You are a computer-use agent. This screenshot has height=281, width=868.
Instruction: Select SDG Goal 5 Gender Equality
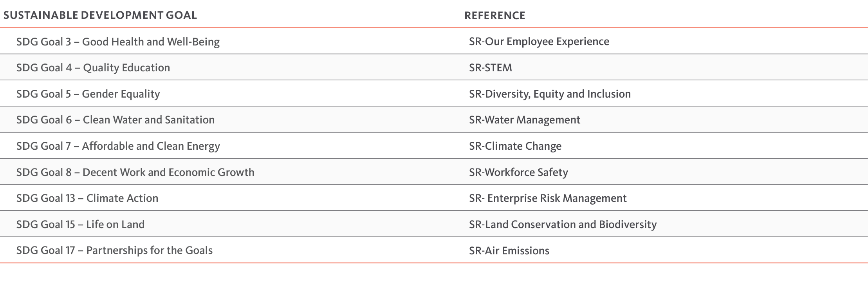pos(88,94)
